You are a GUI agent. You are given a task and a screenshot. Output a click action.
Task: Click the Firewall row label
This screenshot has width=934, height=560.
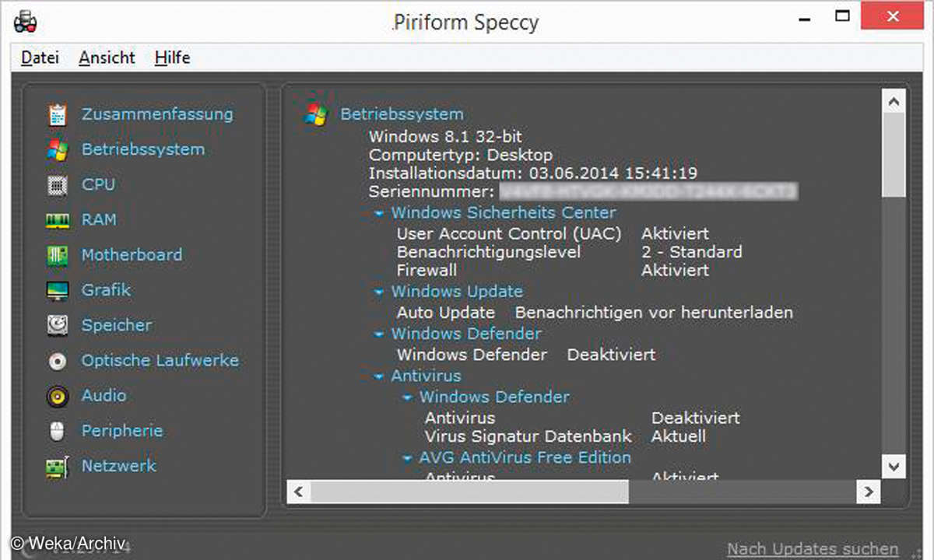pyautogui.click(x=427, y=271)
